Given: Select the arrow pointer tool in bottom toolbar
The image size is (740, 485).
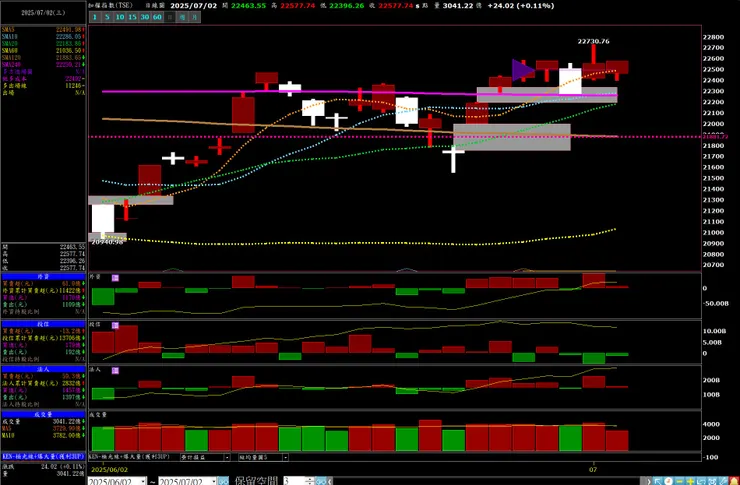Looking at the screenshot, I should [x=657, y=481].
